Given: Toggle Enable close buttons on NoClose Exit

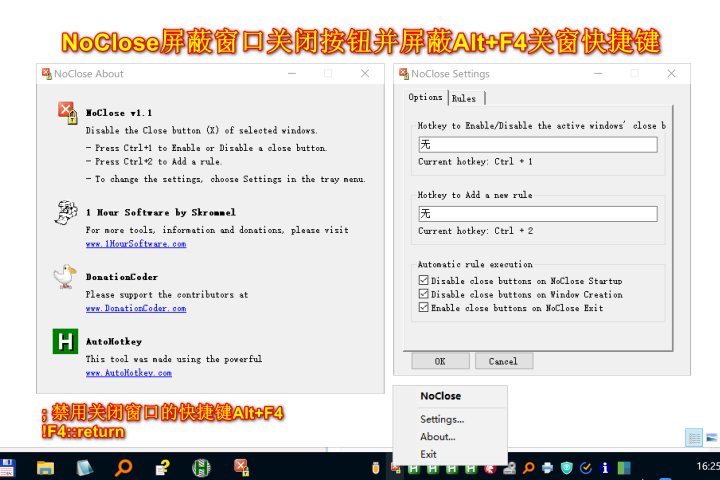Looking at the screenshot, I should coord(423,307).
